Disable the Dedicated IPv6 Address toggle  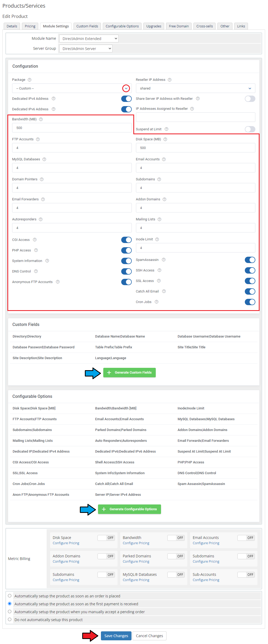click(x=126, y=109)
